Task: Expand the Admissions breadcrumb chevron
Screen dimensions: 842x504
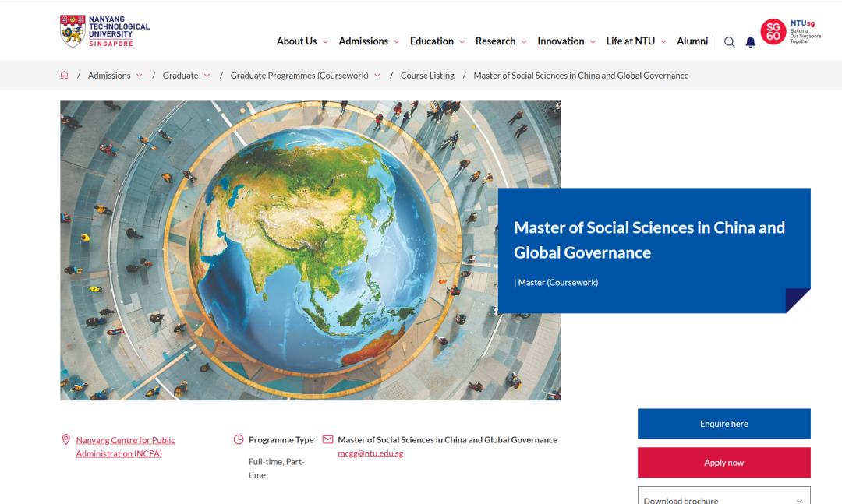Action: pyautogui.click(x=140, y=76)
